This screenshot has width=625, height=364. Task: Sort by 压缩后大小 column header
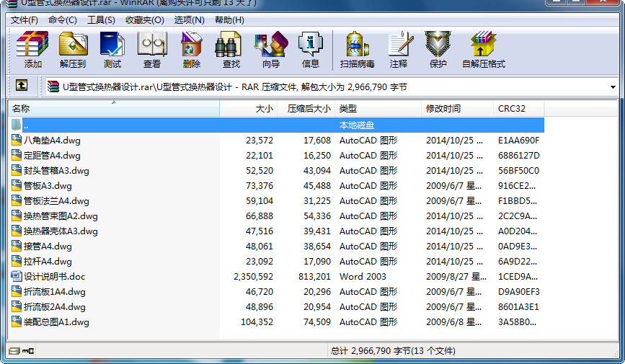(x=306, y=108)
